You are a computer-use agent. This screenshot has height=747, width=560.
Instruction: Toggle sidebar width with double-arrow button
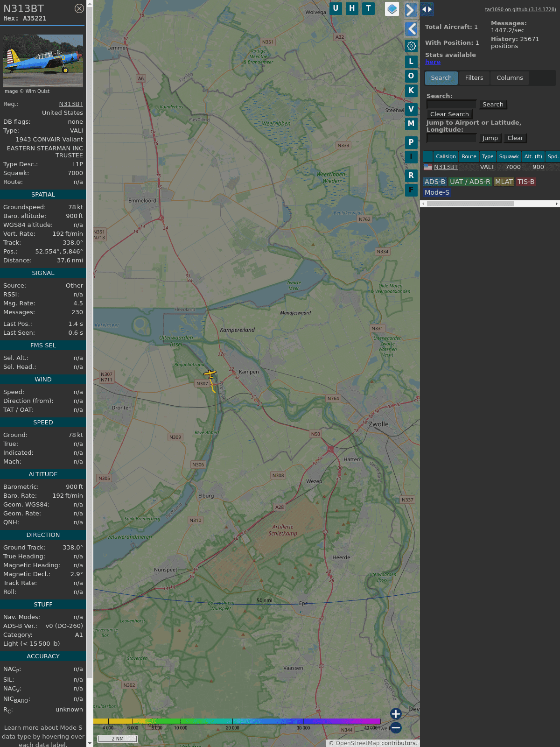pyautogui.click(x=427, y=9)
